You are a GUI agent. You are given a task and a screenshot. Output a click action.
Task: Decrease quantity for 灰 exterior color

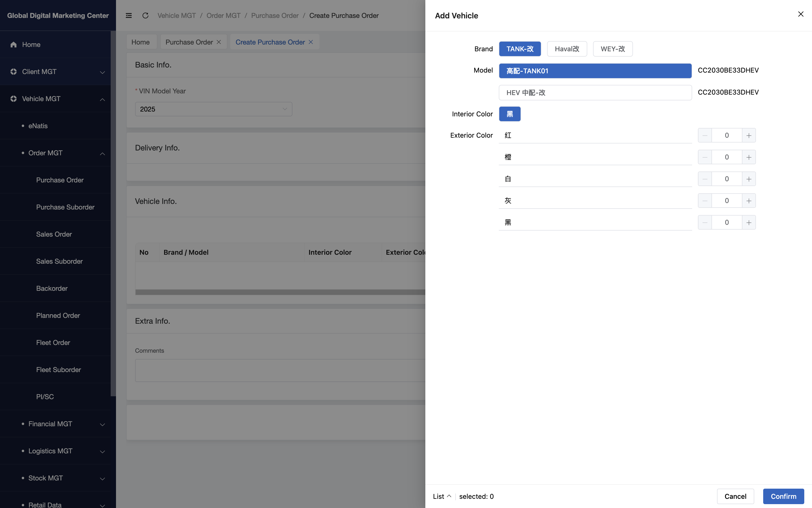(705, 201)
